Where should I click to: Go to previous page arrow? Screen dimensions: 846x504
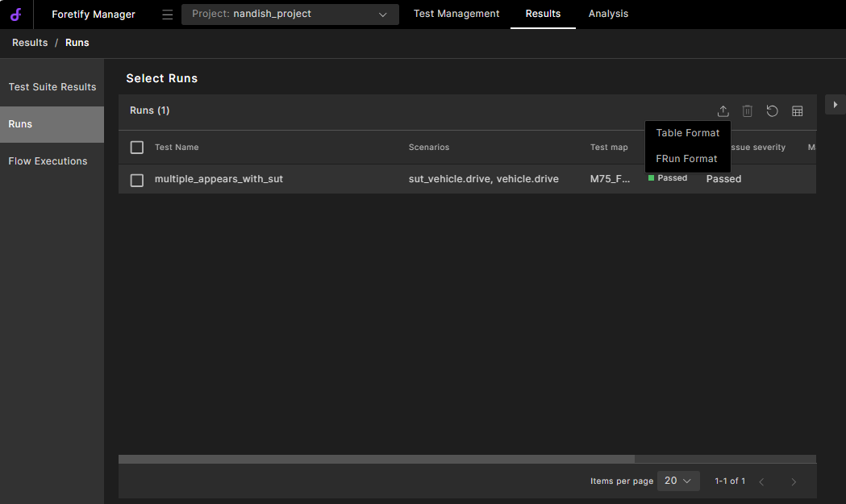point(761,481)
